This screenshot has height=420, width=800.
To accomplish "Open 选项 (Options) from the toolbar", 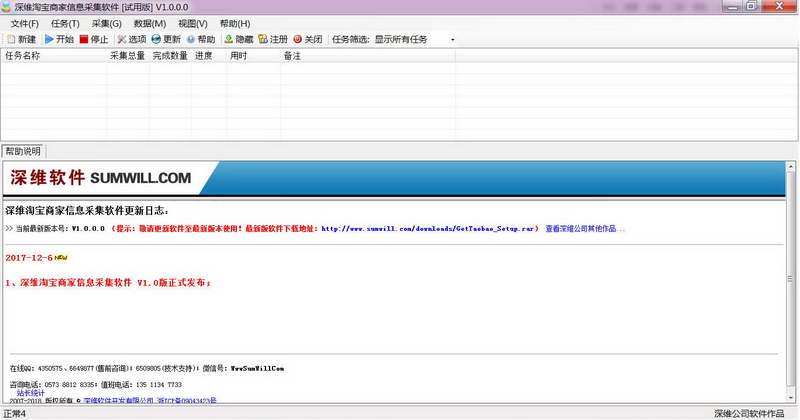I will click(x=132, y=39).
